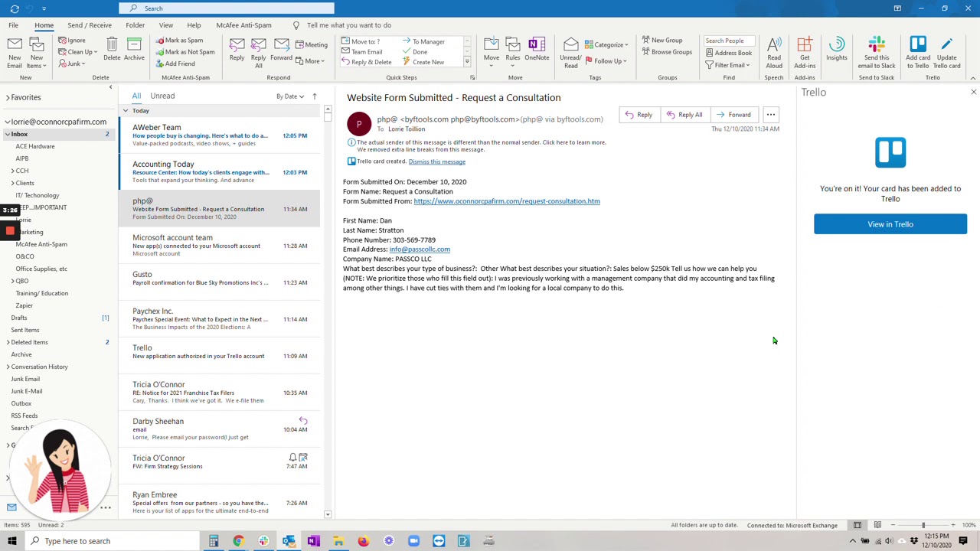Click the ribbon Forward button

(x=281, y=49)
